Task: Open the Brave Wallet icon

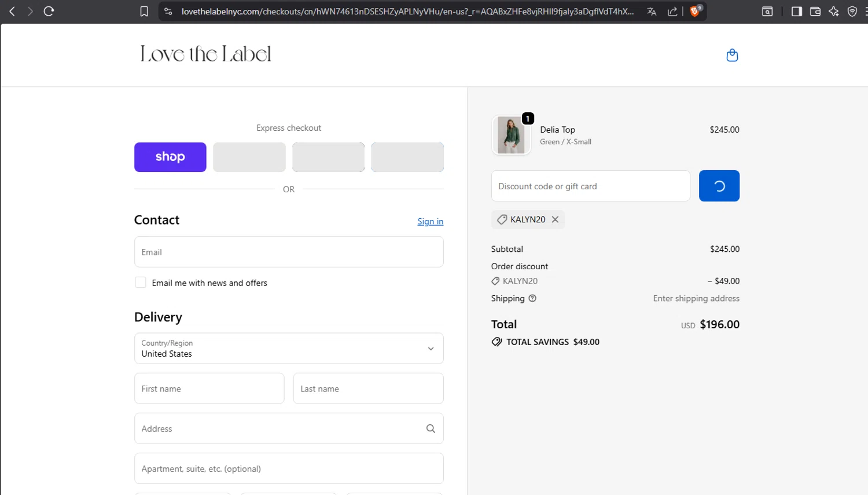Action: [815, 11]
